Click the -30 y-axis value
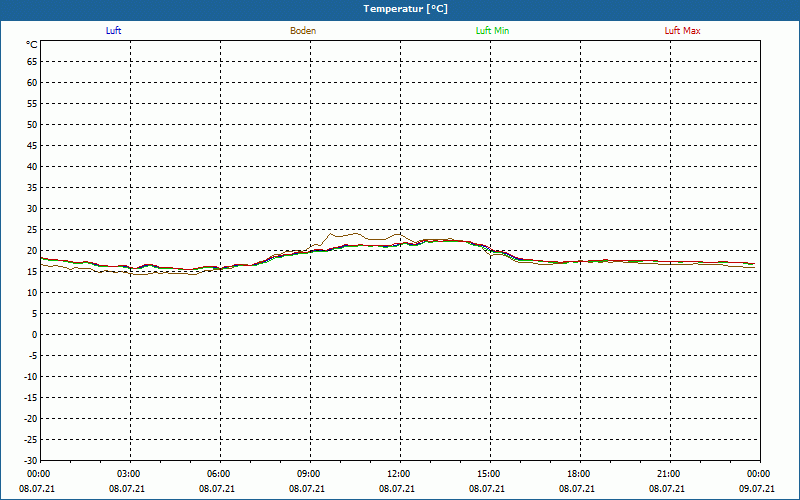The height and width of the screenshot is (500, 800). click(x=31, y=461)
